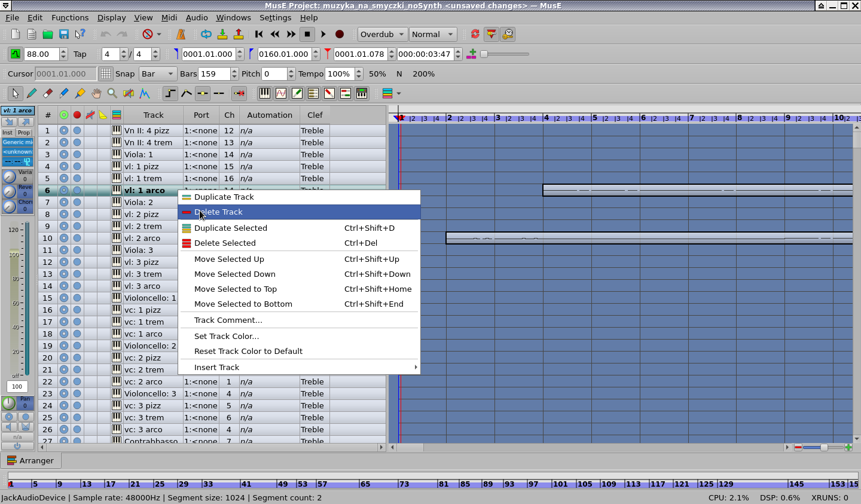
Task: Open the Overdub recording mode dropdown
Action: point(381,34)
